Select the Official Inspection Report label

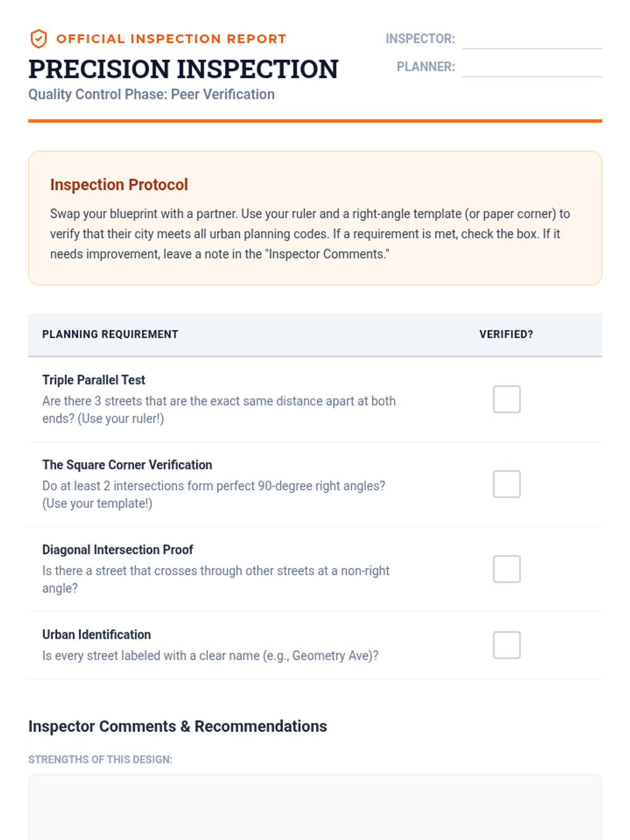pos(171,39)
